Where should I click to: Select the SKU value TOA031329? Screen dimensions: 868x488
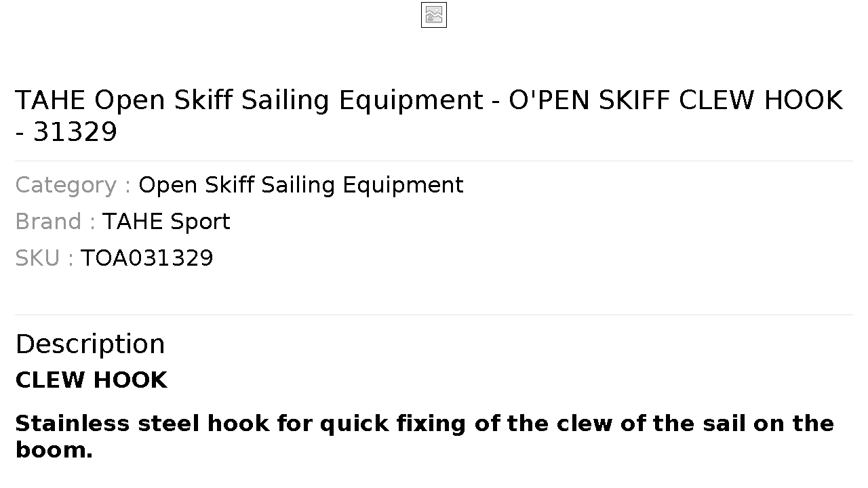(147, 258)
